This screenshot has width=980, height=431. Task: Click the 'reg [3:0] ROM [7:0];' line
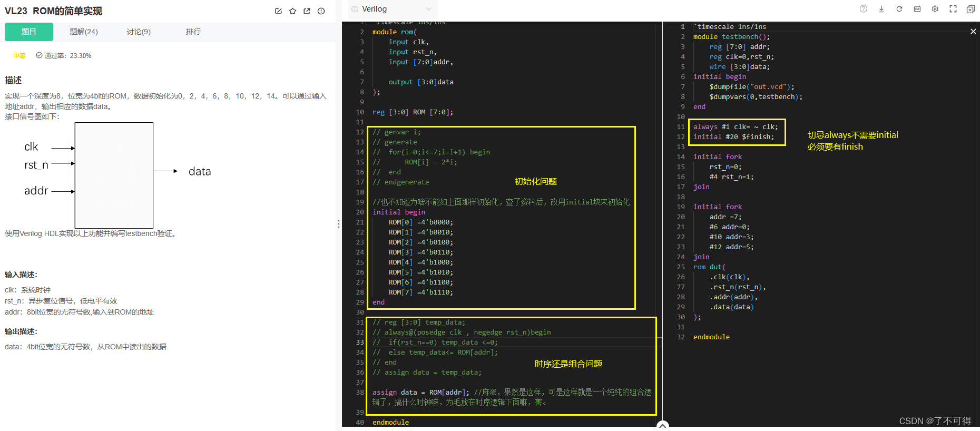click(413, 112)
